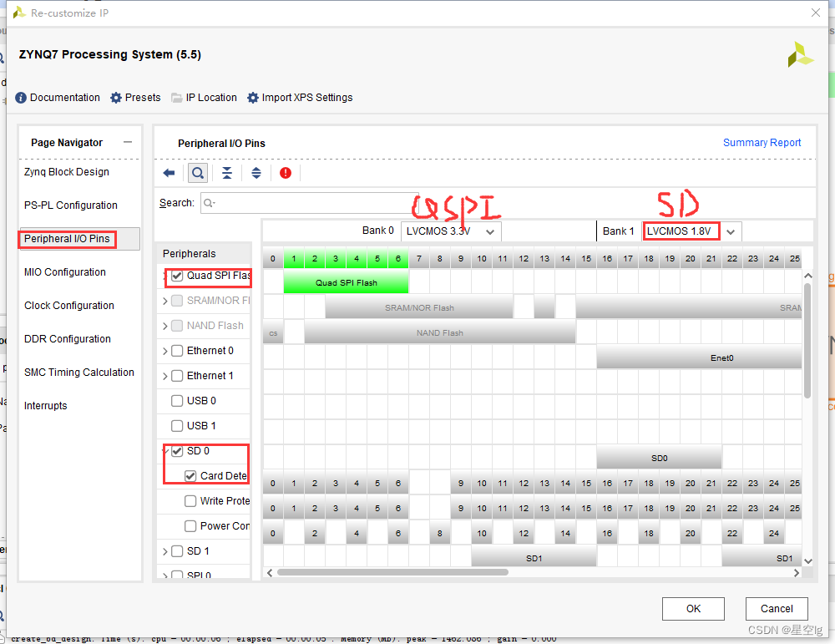The width and height of the screenshot is (835, 644).
Task: Toggle the Card Detect checkbox
Action: coord(190,476)
